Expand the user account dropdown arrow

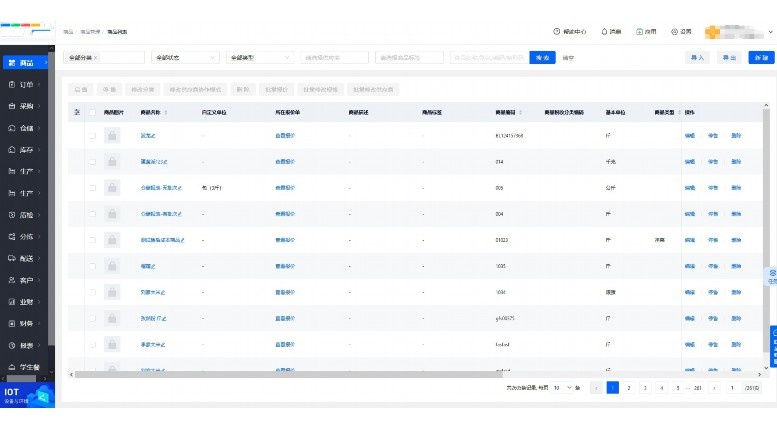click(771, 32)
